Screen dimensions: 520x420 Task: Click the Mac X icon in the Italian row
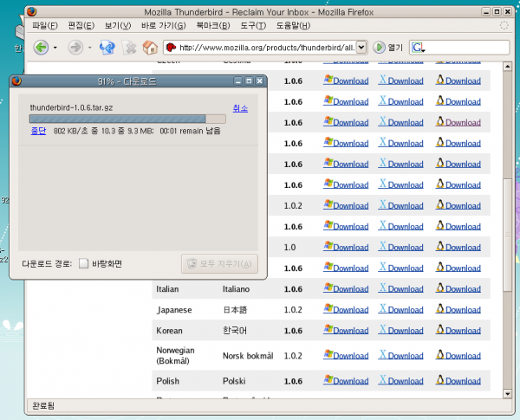pyautogui.click(x=383, y=288)
